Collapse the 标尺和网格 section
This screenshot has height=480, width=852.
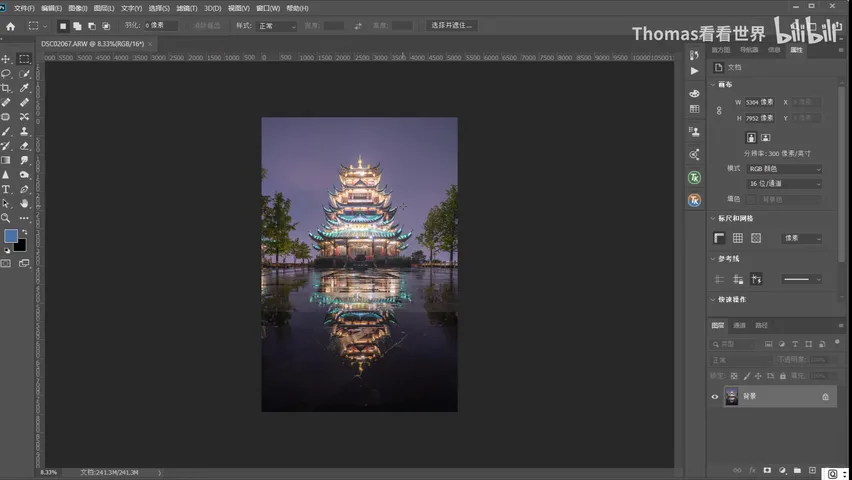tap(713, 218)
